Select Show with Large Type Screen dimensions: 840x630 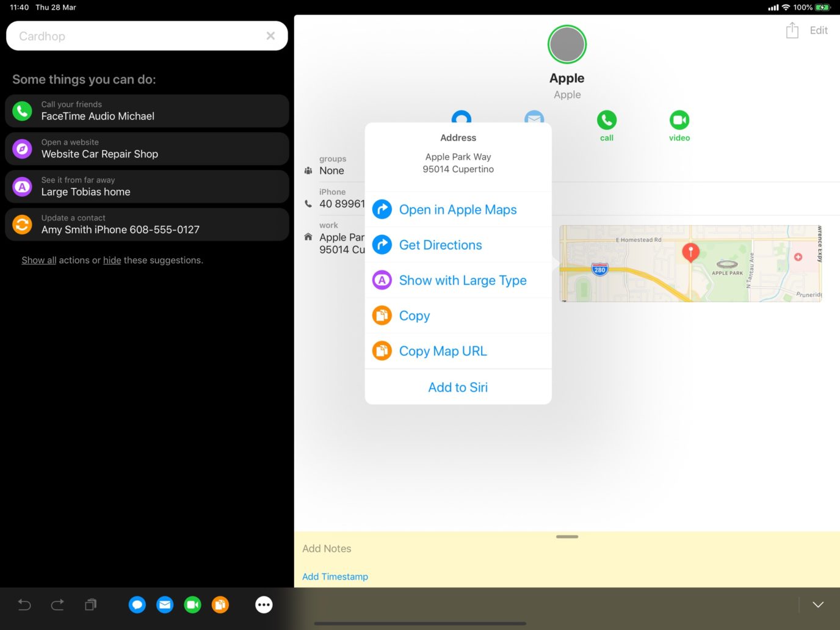pos(462,280)
